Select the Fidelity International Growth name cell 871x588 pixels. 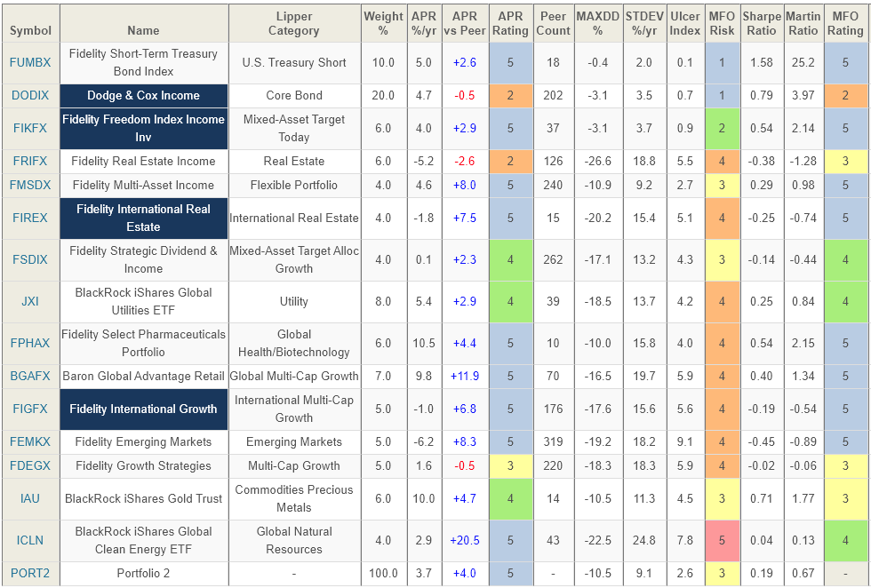143,409
